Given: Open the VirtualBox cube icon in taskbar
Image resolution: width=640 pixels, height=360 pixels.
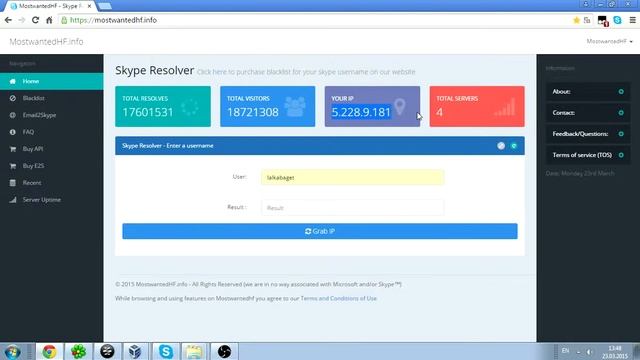Looking at the screenshot, I should 135,351.
